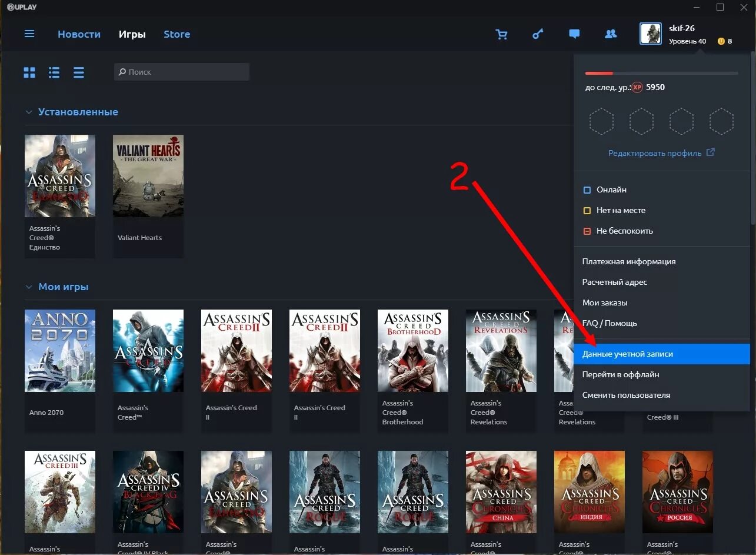The height and width of the screenshot is (555, 756).
Task: Minimize the Uplay window
Action: (697, 7)
